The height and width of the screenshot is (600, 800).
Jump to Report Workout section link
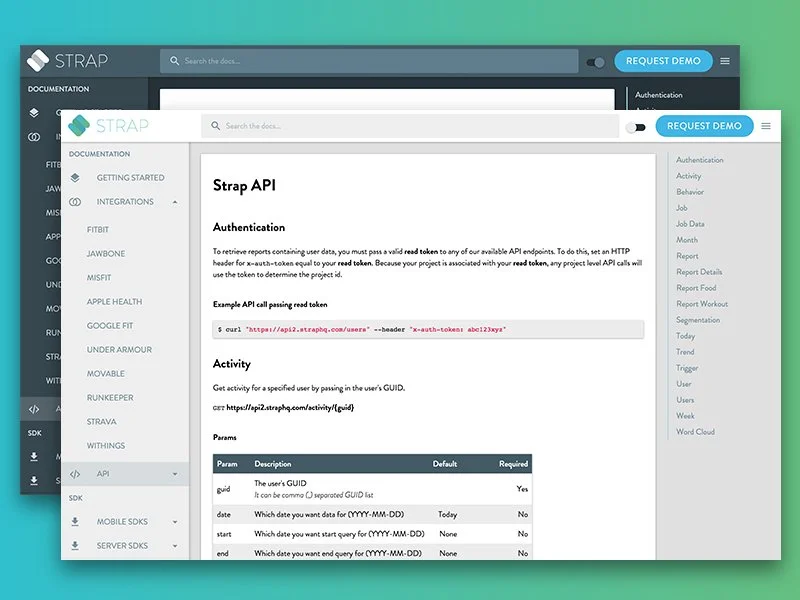[x=702, y=304]
